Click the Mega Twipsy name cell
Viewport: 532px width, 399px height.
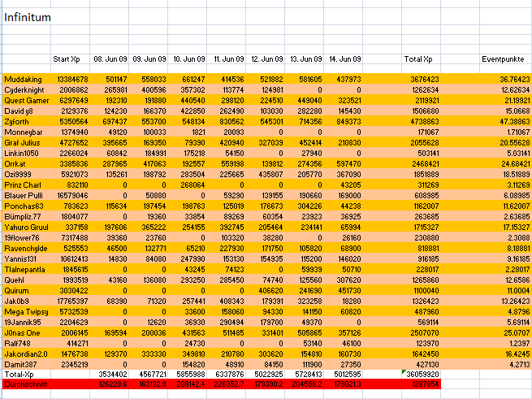click(x=27, y=311)
